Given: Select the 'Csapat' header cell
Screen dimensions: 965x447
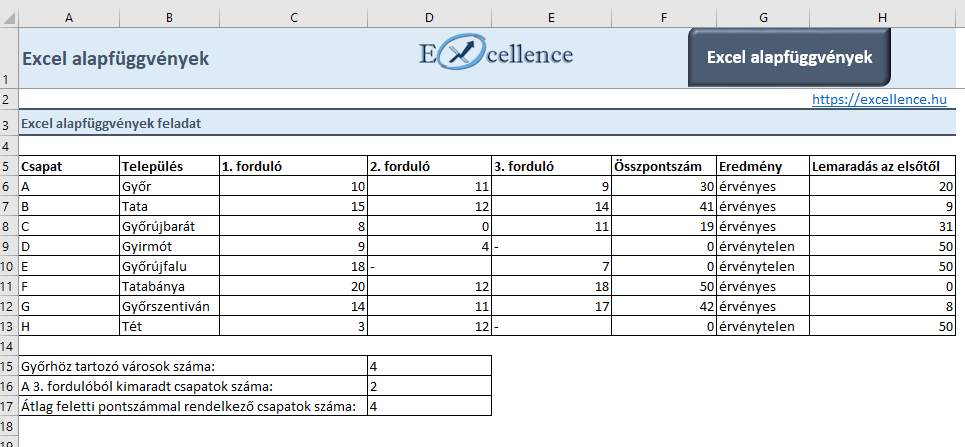Looking at the screenshot, I should [x=69, y=166].
